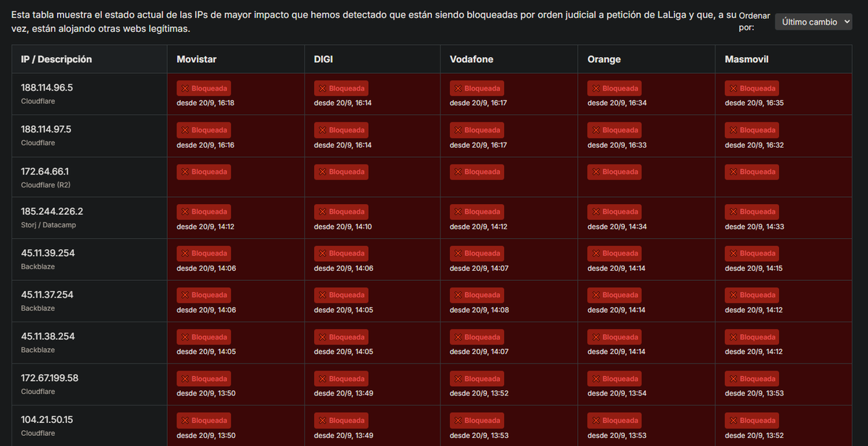Click Bloqueada badge for Vodafone on 188.114.97.5

477,130
